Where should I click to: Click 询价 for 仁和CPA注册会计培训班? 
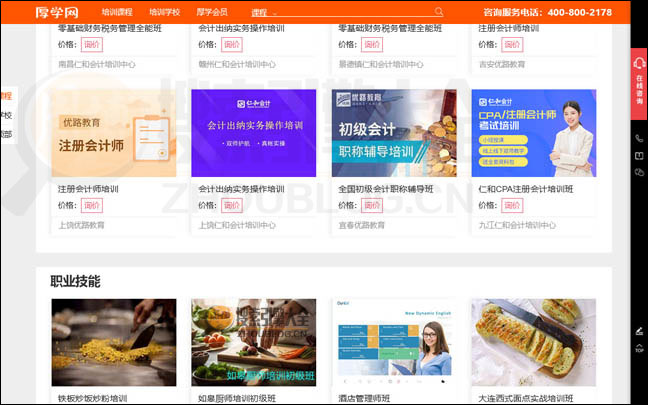(x=512, y=205)
